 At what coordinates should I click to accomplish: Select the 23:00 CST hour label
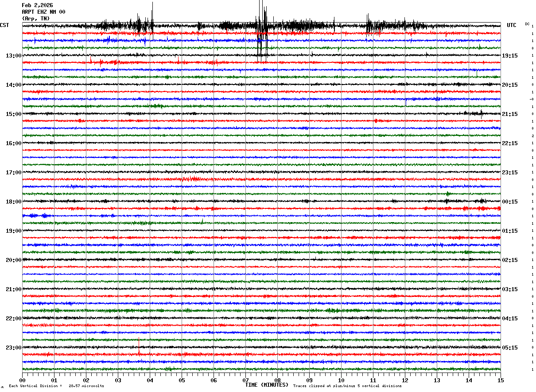(14, 348)
